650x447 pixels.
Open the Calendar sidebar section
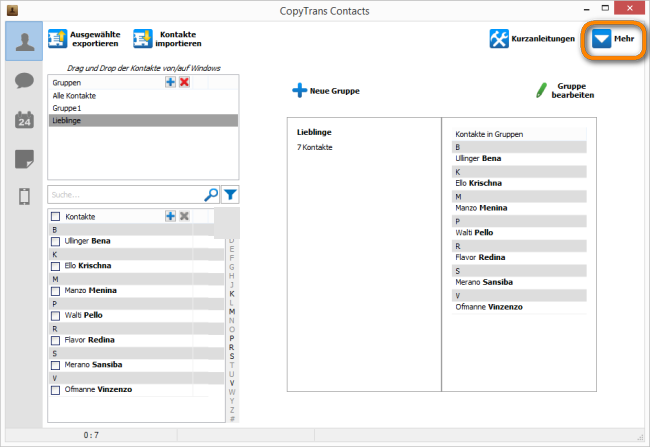click(x=24, y=120)
